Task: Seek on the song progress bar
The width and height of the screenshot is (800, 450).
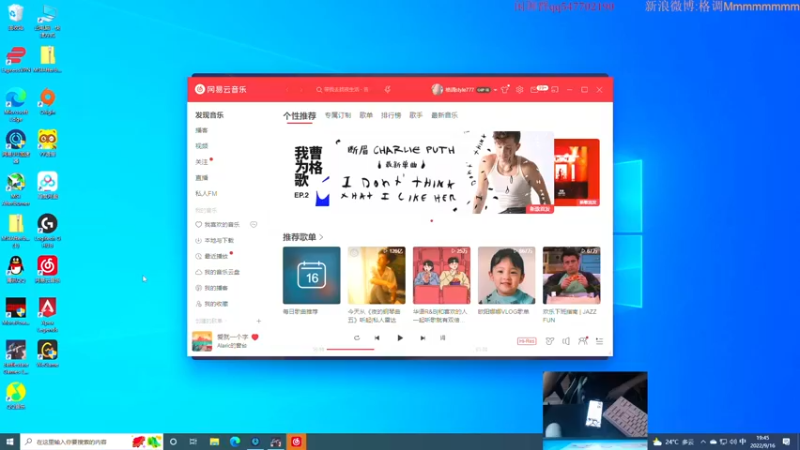Action: coord(400,349)
